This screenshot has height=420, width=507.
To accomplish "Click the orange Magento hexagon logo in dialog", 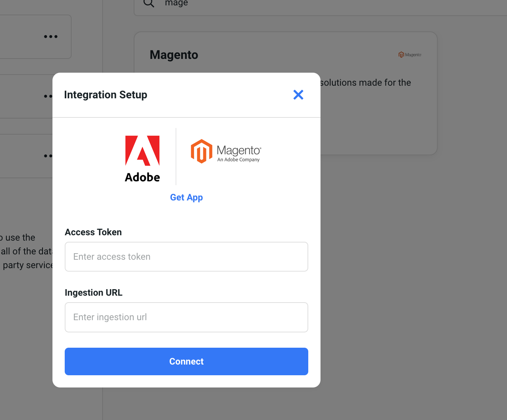I will [x=201, y=151].
